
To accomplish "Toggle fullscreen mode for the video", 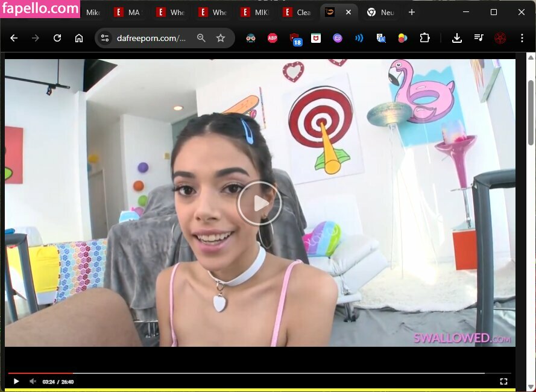I will [x=503, y=381].
